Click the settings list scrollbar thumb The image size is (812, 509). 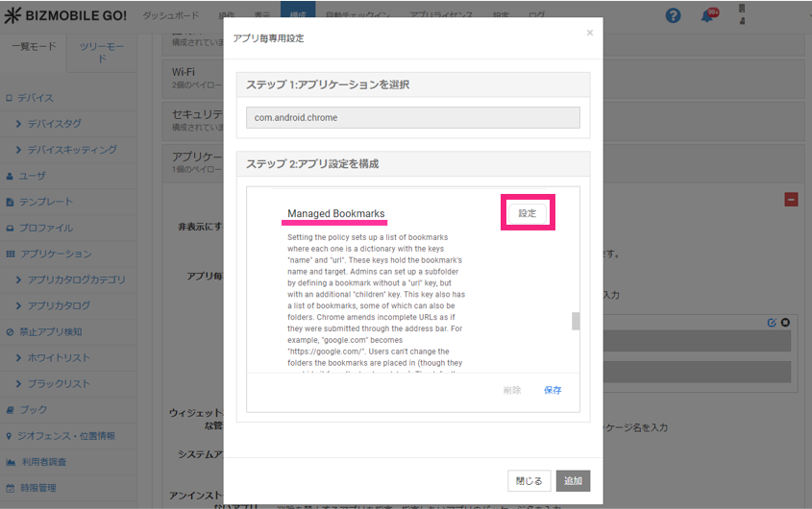pyautogui.click(x=576, y=321)
